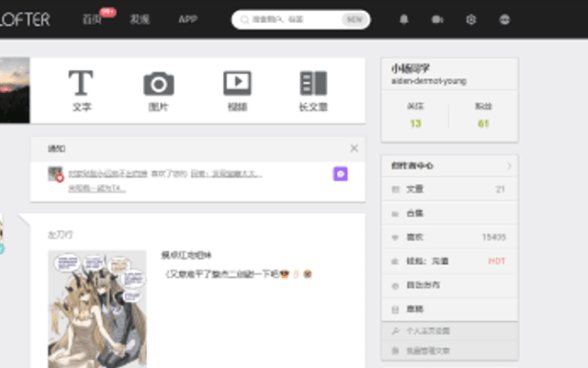The width and height of the screenshot is (588, 368).
Task: Open the notifications bell icon
Action: pos(404,19)
